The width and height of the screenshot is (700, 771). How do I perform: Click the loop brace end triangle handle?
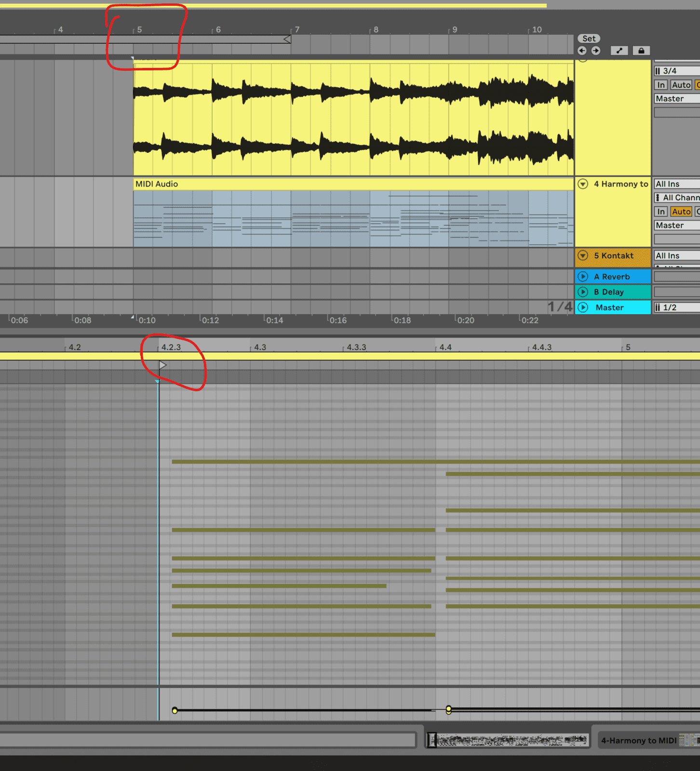(x=287, y=39)
